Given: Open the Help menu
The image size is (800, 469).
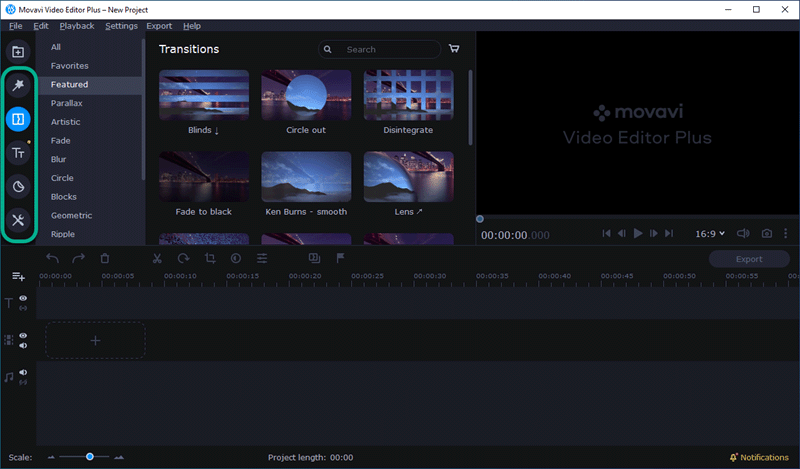Looking at the screenshot, I should point(192,26).
